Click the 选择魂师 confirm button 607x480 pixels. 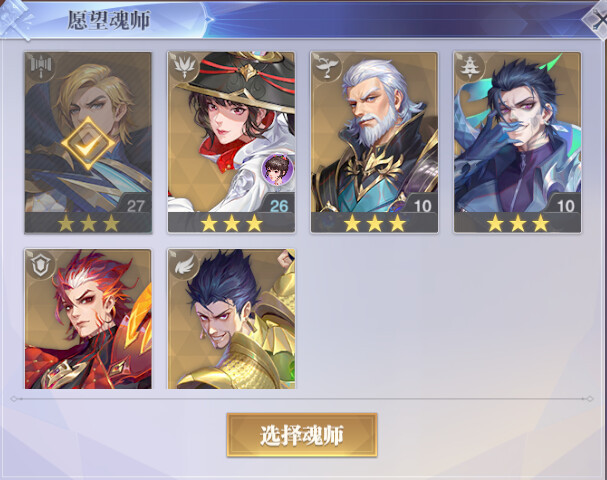(x=302, y=435)
